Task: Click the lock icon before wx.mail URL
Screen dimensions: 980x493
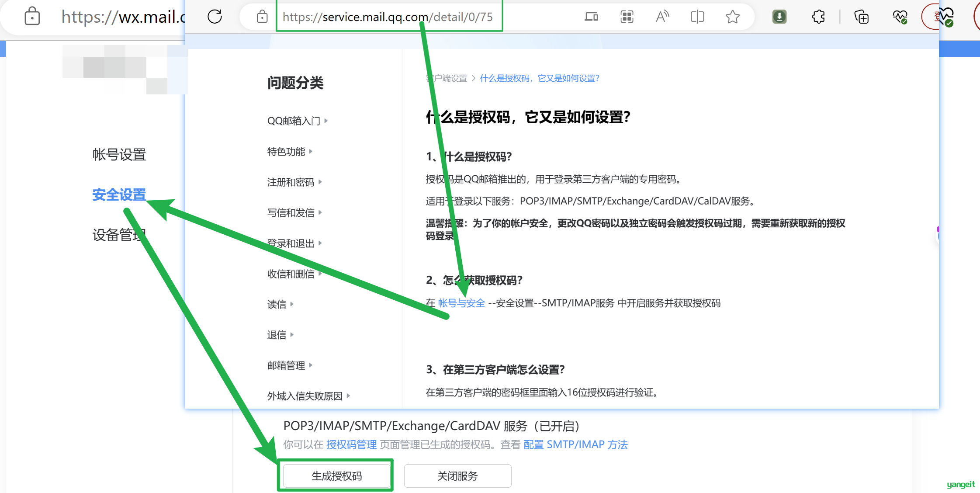Action: click(x=32, y=16)
